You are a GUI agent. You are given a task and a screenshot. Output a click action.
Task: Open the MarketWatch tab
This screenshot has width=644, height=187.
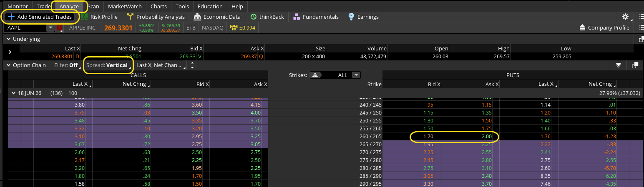125,6
